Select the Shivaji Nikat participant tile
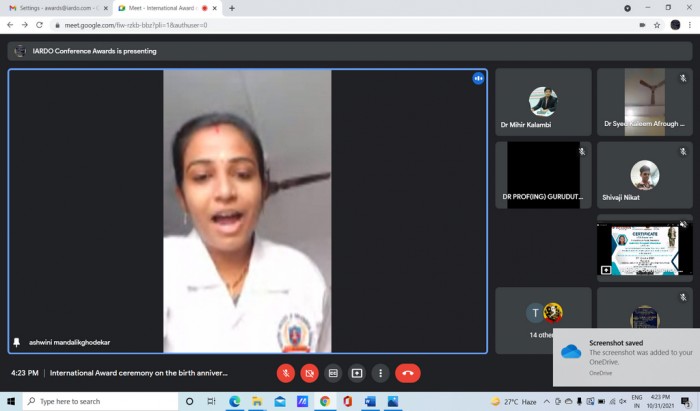The image size is (700, 411). (x=645, y=175)
